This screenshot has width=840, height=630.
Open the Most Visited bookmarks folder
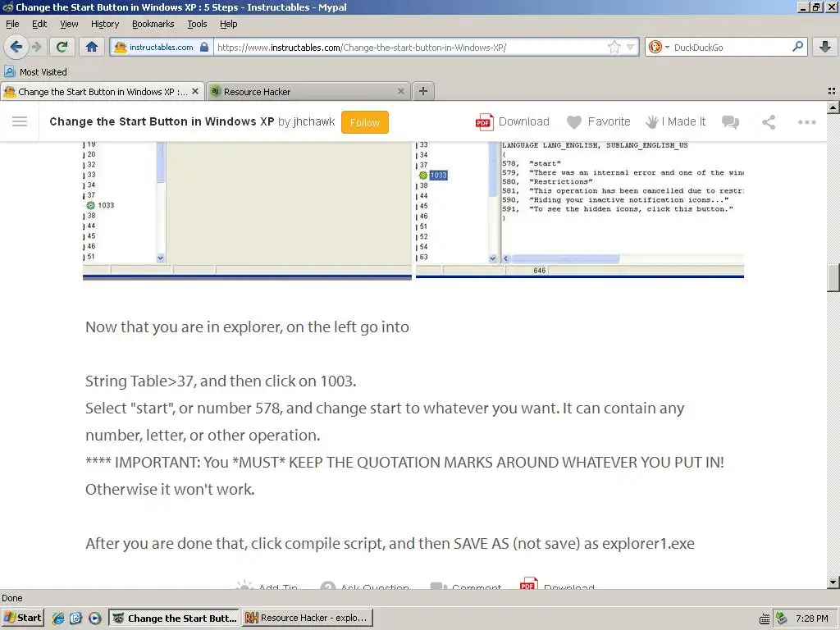click(x=36, y=72)
